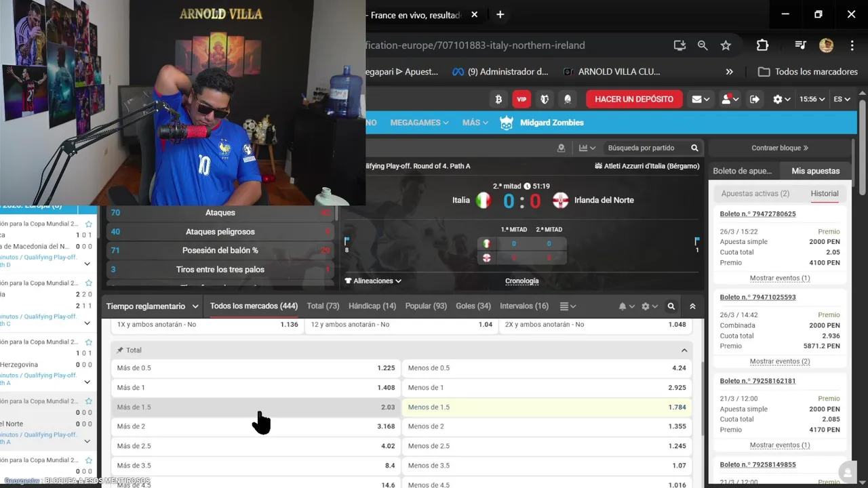Click the rocket icon in the site header
This screenshot has width=868, height=488.
tap(568, 99)
